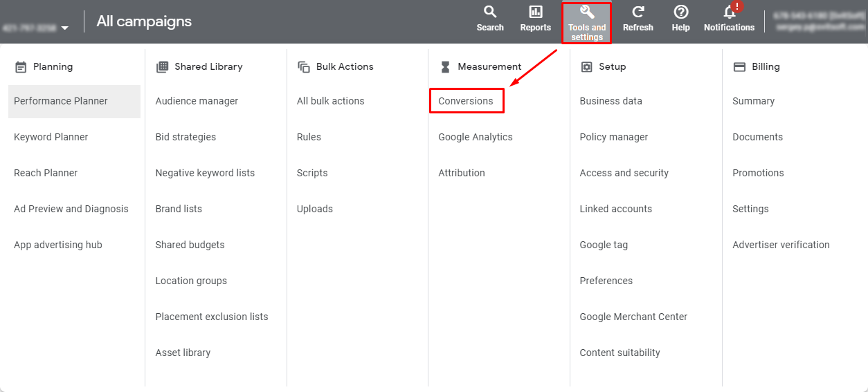Open Location groups
Viewport: 868px width, 392px height.
point(191,281)
